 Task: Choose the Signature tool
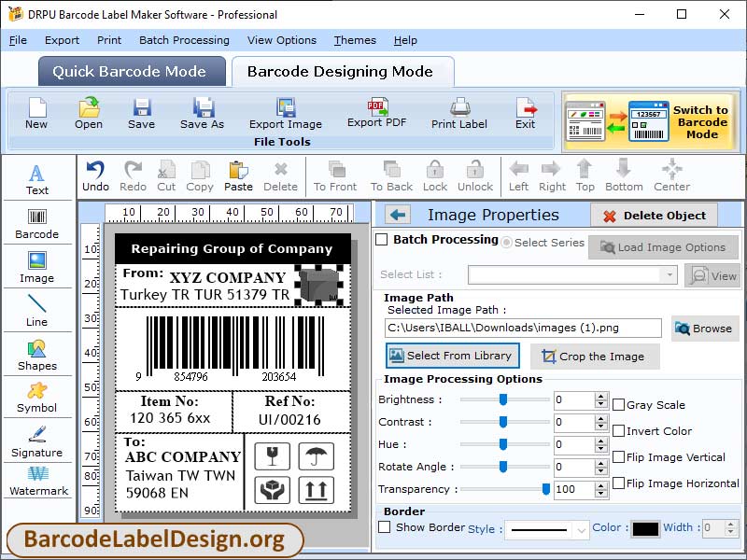(x=37, y=441)
